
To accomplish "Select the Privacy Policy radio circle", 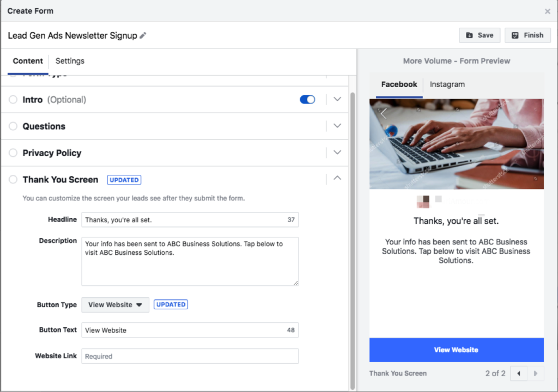I will point(13,153).
